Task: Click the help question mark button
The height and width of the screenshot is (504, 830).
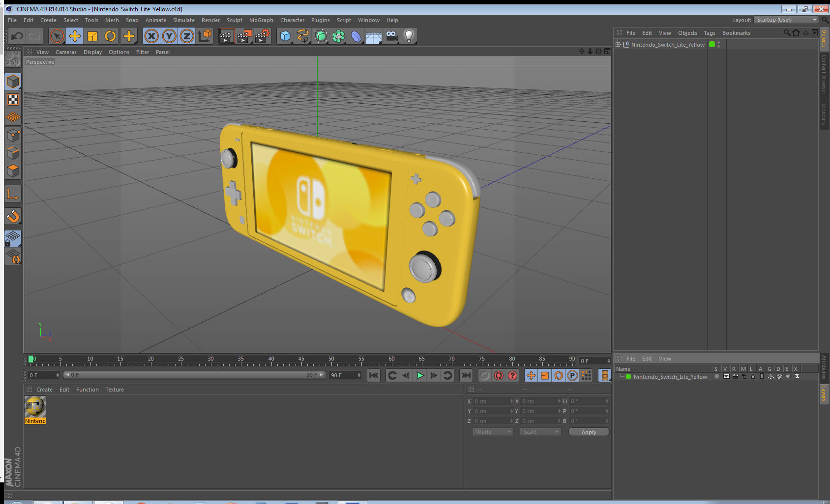Action: click(512, 375)
